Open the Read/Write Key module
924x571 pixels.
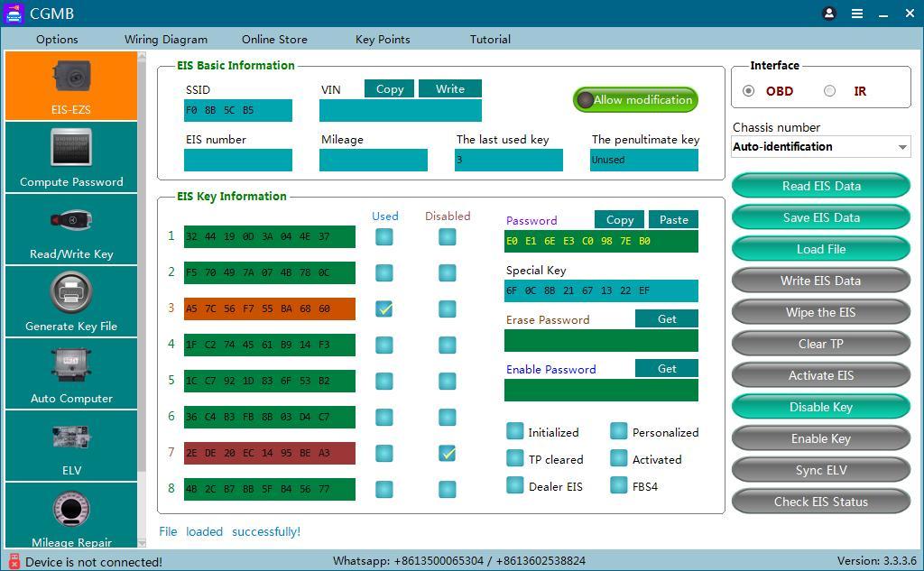(71, 230)
